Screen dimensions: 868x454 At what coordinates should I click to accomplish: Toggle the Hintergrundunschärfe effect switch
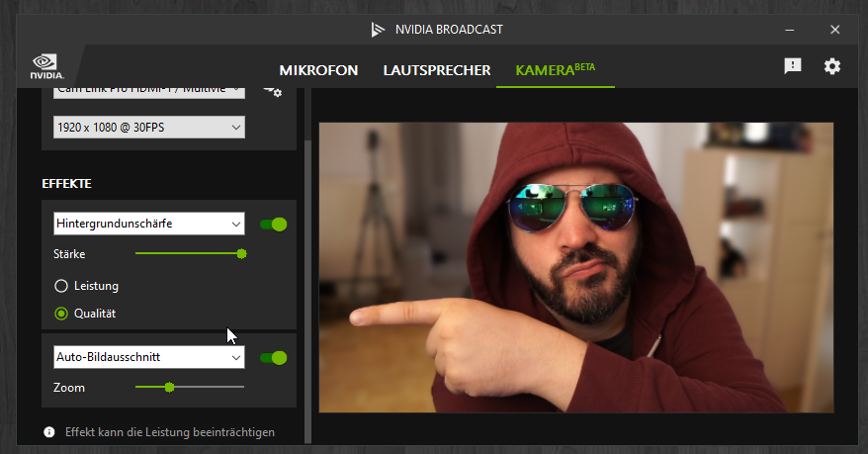(x=274, y=225)
